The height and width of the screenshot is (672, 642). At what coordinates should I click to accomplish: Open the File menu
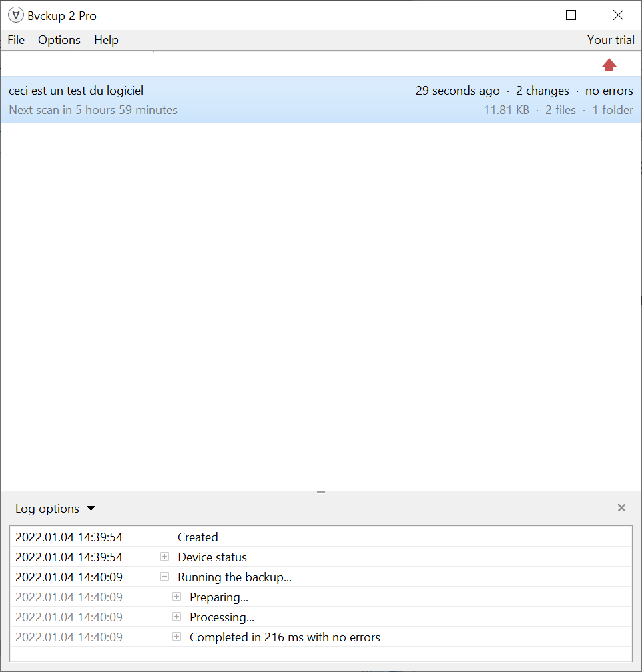click(x=16, y=40)
